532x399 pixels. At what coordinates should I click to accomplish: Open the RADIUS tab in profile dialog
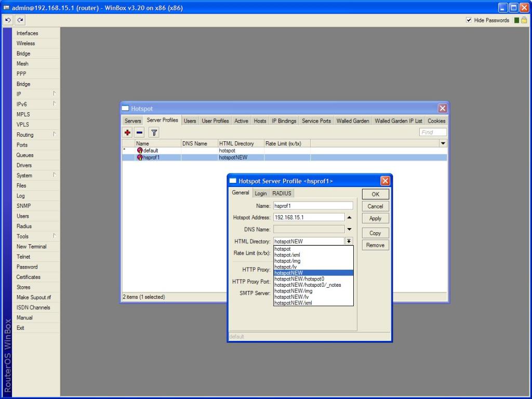(x=282, y=193)
